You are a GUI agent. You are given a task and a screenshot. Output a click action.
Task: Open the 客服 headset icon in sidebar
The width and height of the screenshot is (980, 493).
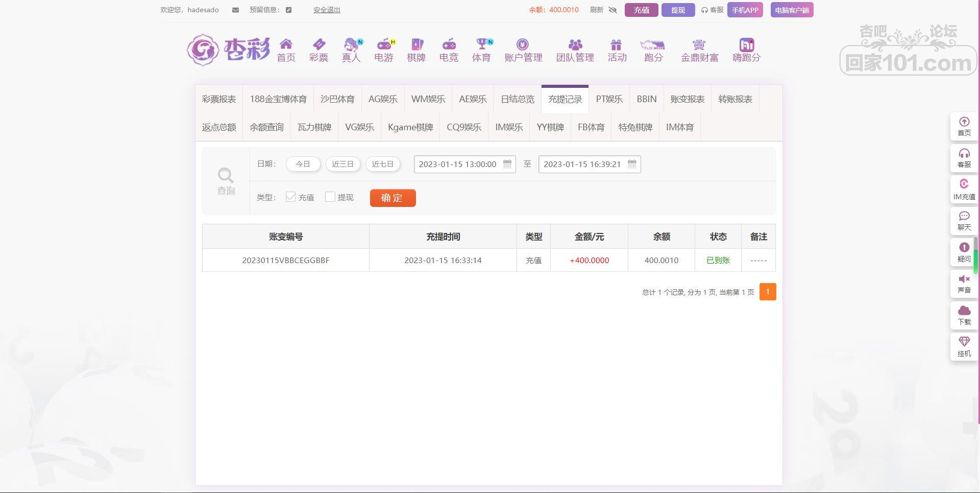click(x=964, y=154)
